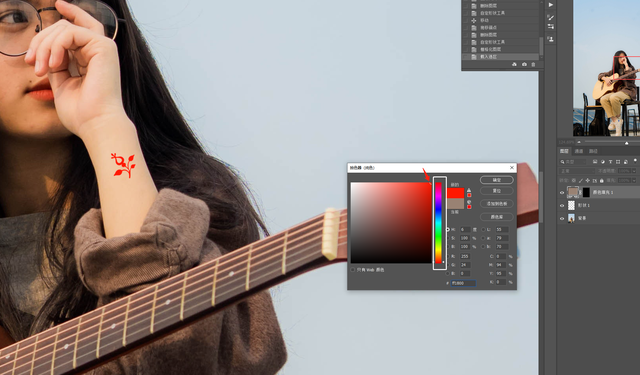Select the G green radio button
640x375 pixels.
[x=448, y=265]
